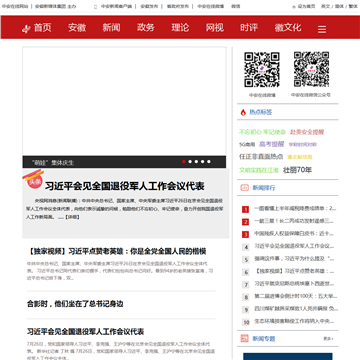Screen dimensions: 360x360
Task: Click the 不忘初心 牢记使命 hot tag
Action: click(x=262, y=132)
